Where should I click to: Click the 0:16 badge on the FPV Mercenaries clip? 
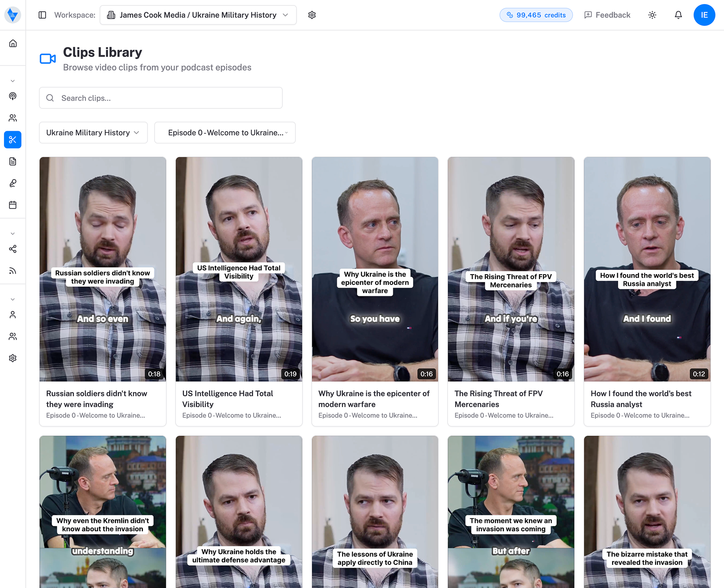click(562, 374)
